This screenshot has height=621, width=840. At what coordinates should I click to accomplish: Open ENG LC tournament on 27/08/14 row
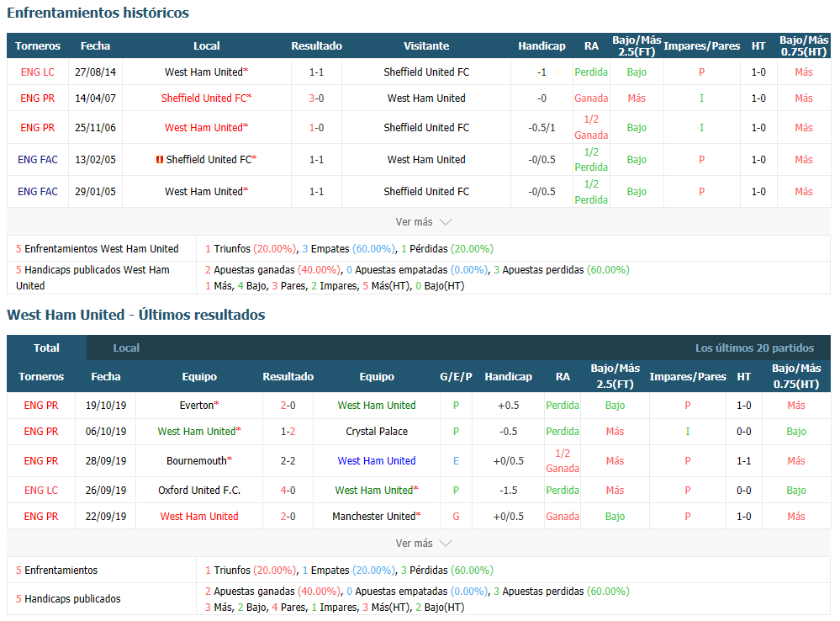[38, 72]
